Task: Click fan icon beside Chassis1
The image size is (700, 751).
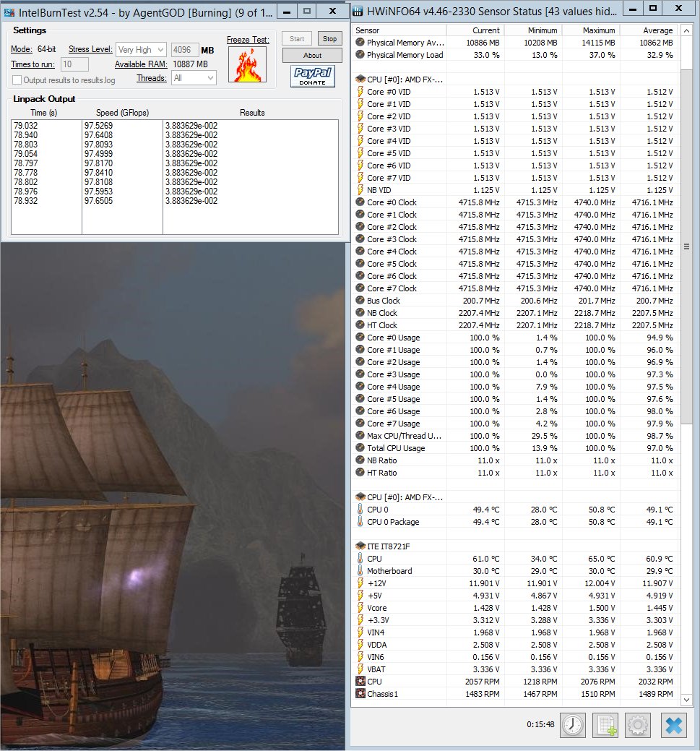Action: [x=360, y=693]
